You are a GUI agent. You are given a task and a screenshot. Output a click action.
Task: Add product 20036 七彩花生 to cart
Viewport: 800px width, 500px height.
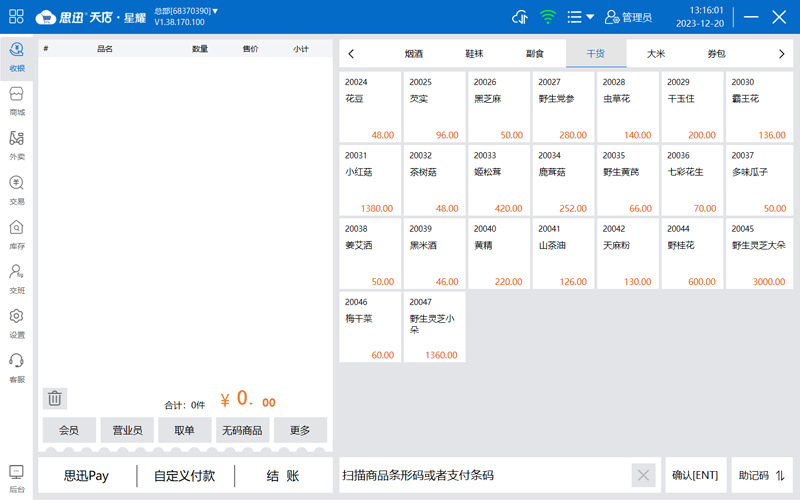692,181
